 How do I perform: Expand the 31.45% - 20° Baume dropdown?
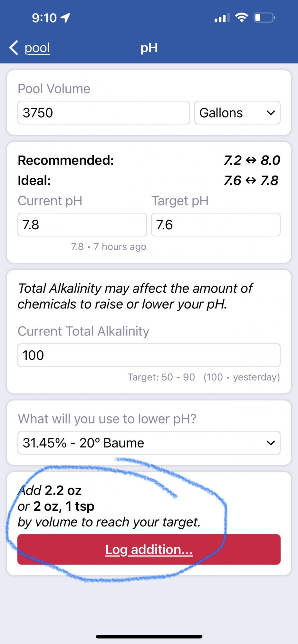click(149, 443)
